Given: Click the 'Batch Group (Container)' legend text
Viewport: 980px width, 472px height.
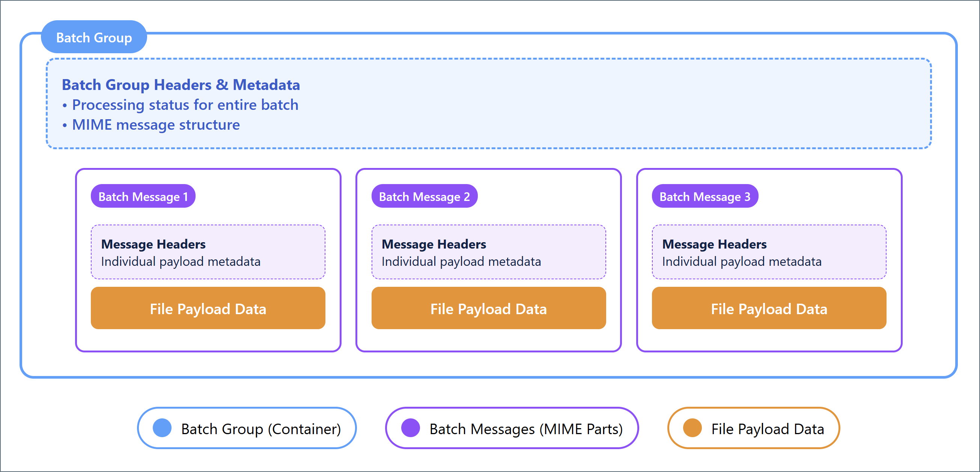Looking at the screenshot, I should point(261,429).
